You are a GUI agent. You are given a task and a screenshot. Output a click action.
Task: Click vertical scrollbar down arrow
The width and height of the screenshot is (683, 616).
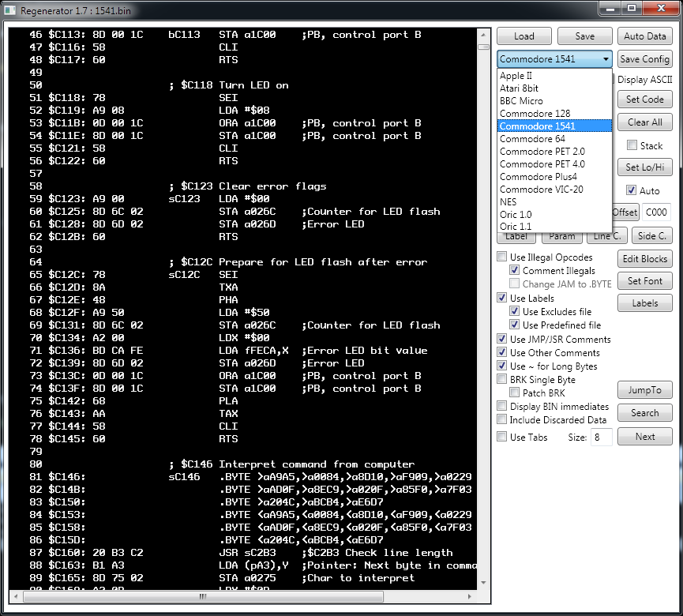tap(483, 583)
